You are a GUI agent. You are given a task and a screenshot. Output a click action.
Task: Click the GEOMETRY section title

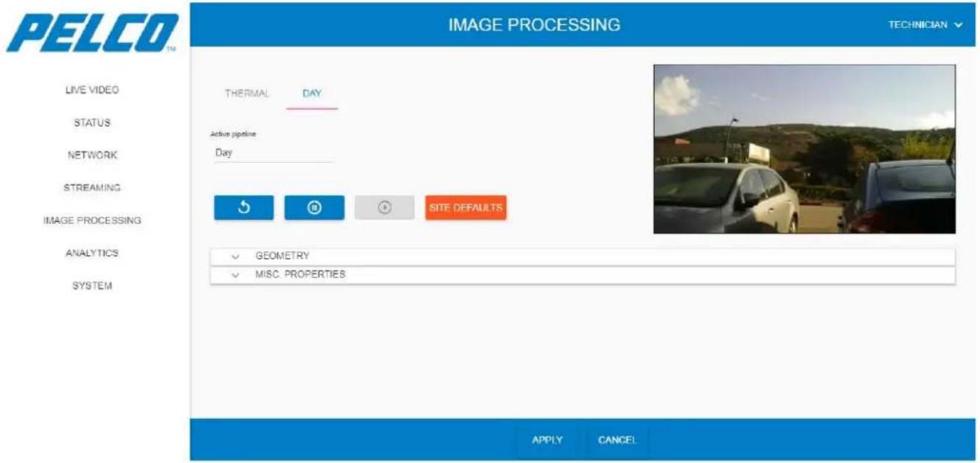[282, 256]
